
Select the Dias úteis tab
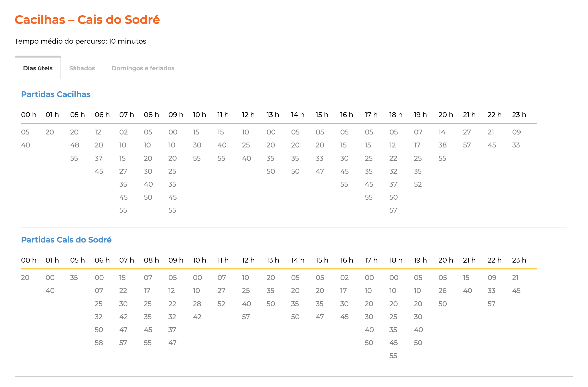point(38,68)
